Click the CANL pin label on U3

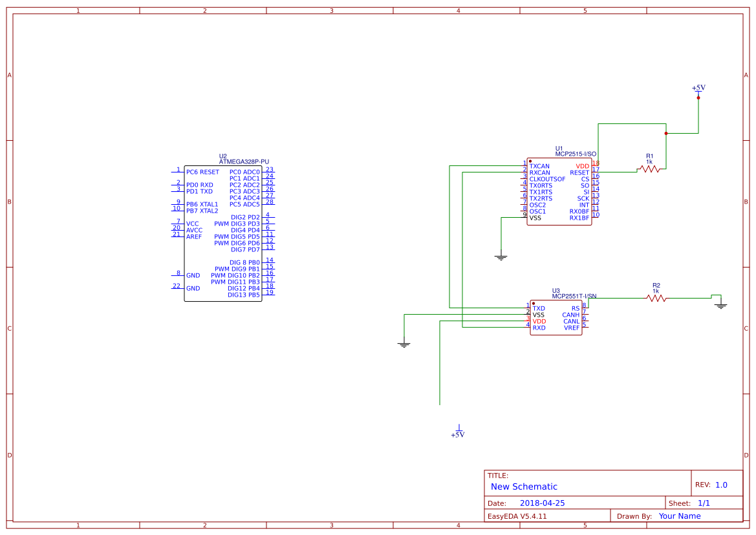[x=571, y=322]
